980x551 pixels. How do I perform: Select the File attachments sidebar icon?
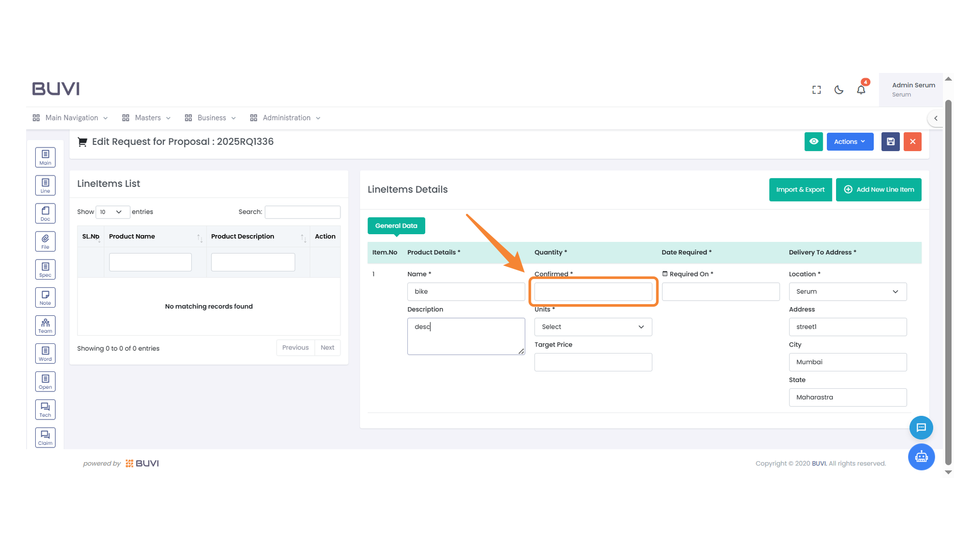point(45,241)
